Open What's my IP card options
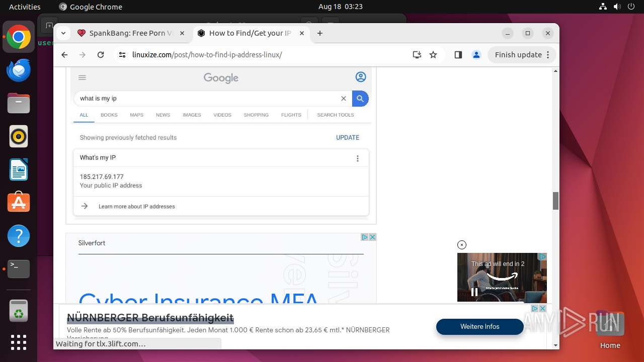 (358, 158)
